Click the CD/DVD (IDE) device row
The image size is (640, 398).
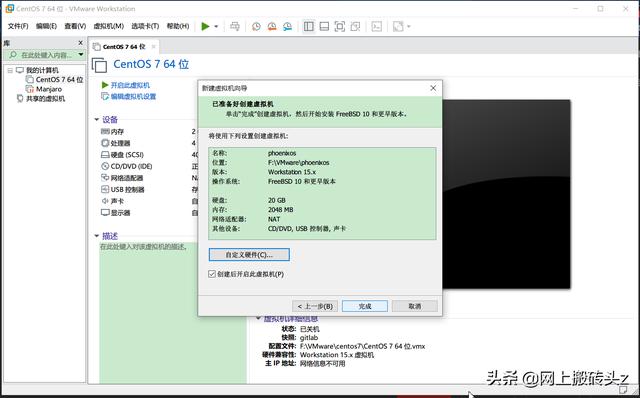click(x=126, y=167)
